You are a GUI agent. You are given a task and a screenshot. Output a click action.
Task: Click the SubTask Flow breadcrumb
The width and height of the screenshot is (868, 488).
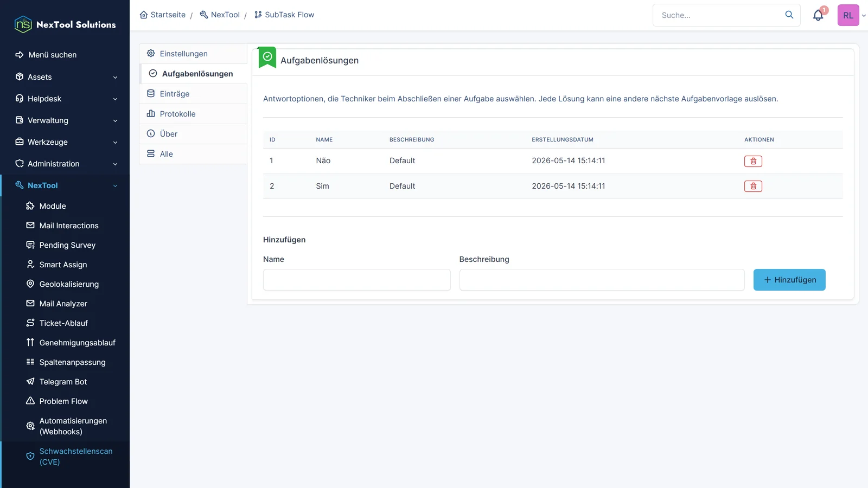(x=284, y=15)
